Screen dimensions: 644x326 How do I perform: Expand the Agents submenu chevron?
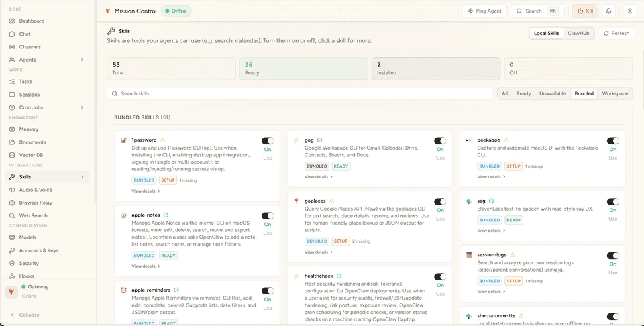point(82,60)
